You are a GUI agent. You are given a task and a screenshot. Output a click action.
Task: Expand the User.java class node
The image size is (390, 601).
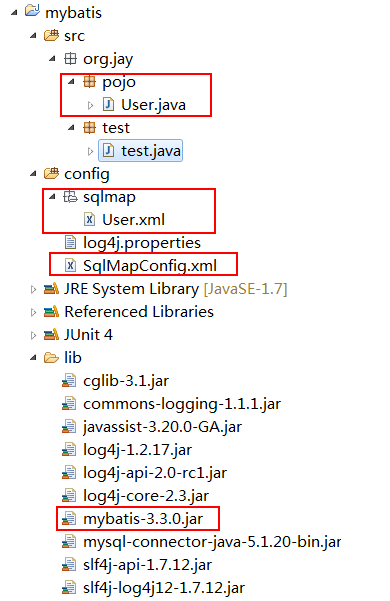(90, 105)
